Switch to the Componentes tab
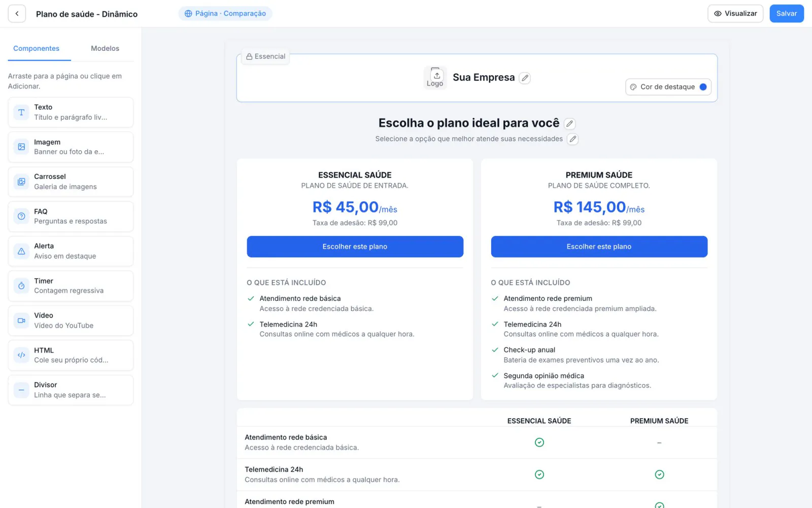Image resolution: width=812 pixels, height=508 pixels. click(36, 49)
